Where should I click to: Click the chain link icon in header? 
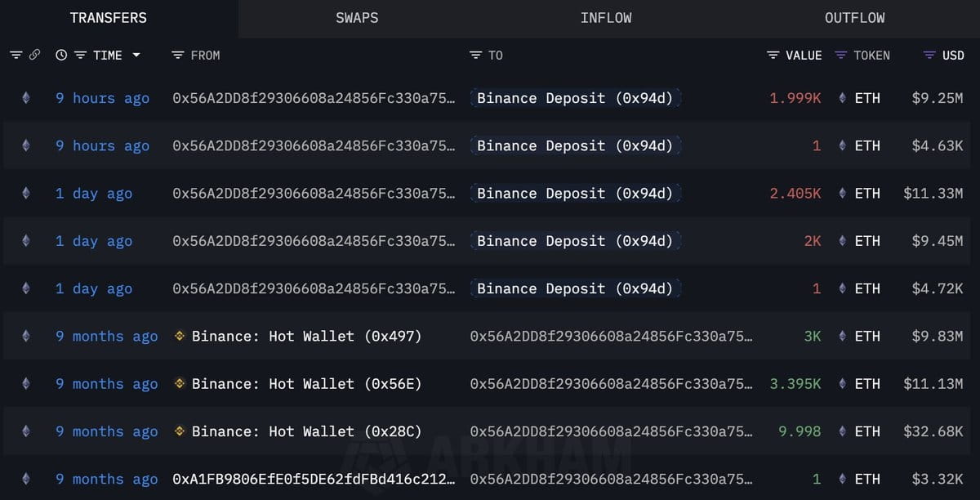[34, 55]
